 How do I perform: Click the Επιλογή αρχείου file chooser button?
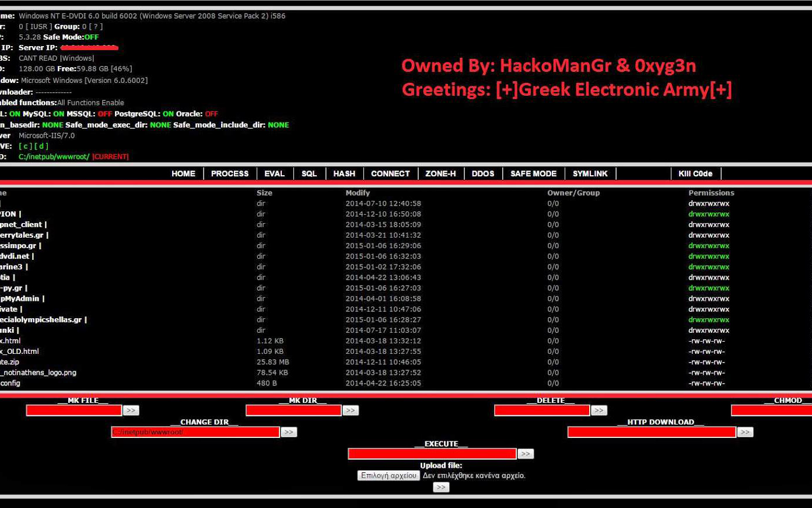388,475
